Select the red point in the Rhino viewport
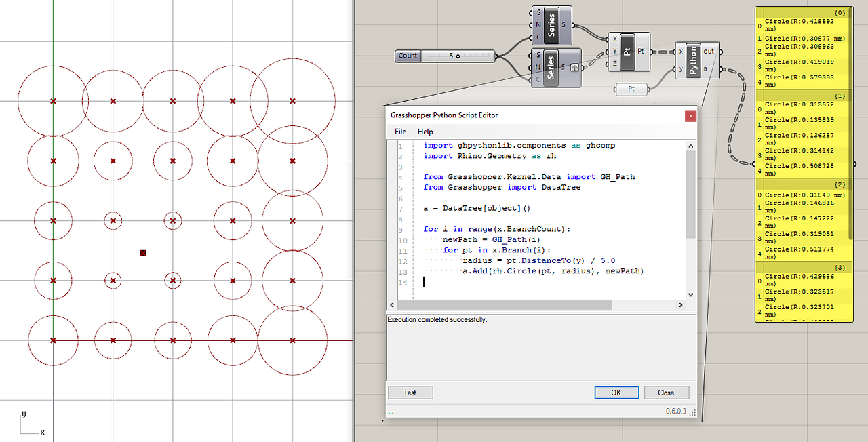 click(142, 253)
